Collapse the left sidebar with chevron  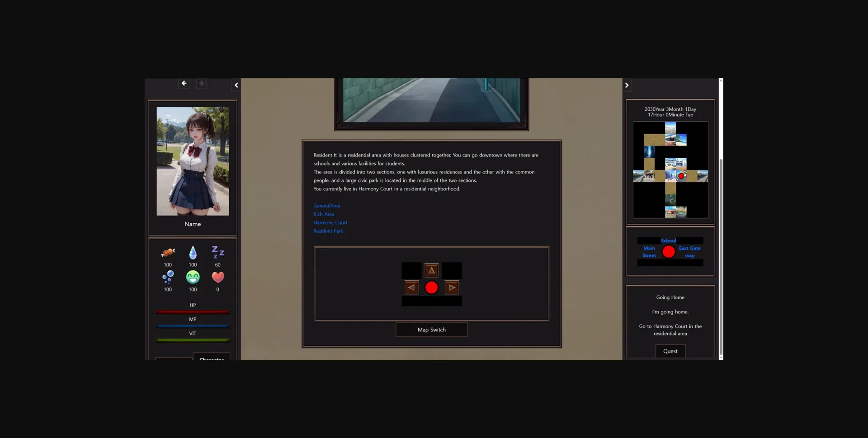pyautogui.click(x=236, y=85)
